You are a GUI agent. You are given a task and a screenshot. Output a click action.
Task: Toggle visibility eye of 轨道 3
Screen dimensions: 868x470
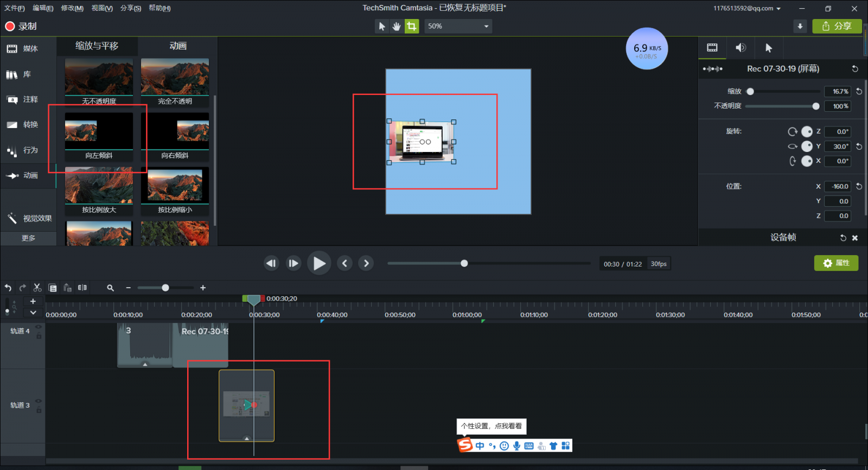(39, 401)
